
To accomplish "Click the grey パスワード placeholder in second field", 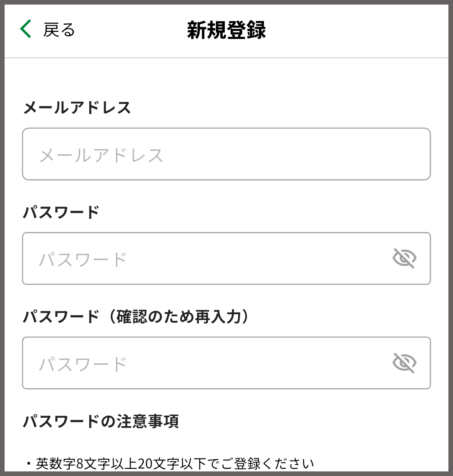I will tap(83, 260).
